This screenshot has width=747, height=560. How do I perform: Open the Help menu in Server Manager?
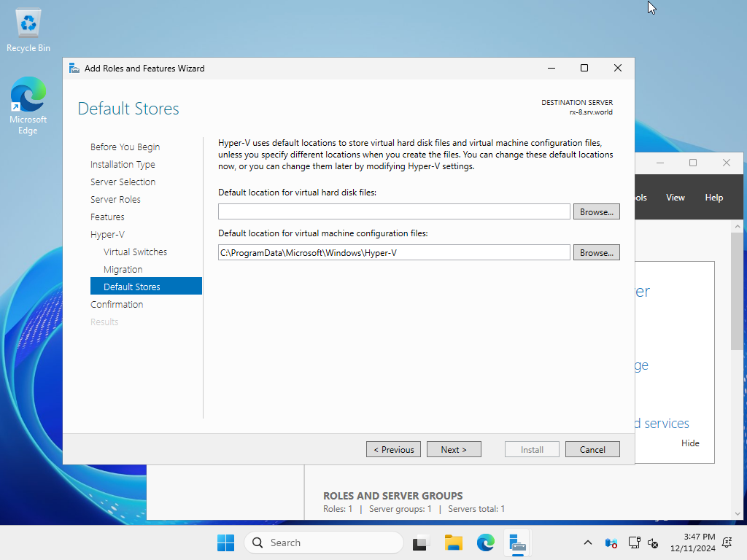[x=713, y=197]
